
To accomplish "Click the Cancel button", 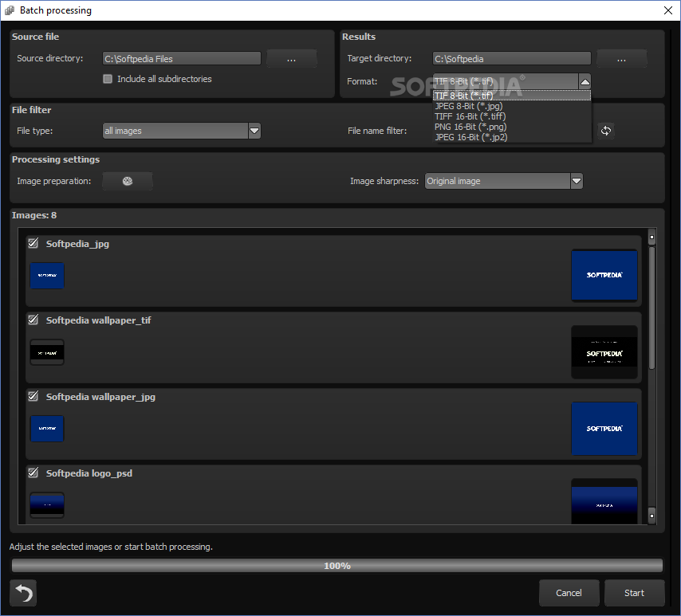I will [569, 593].
